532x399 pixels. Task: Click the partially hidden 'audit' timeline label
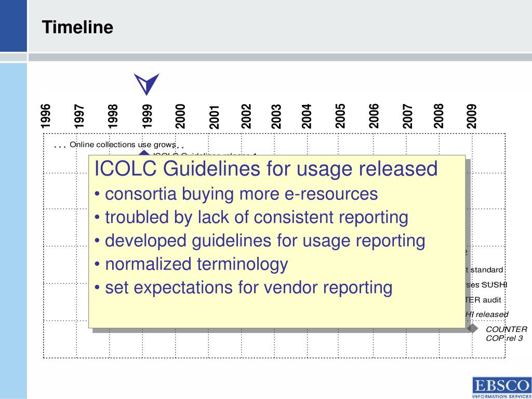click(x=484, y=300)
